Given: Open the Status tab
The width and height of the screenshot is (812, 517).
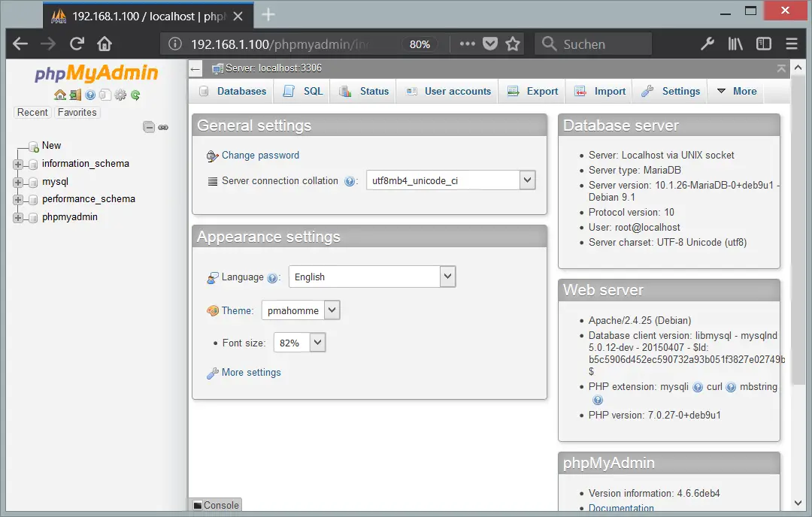Looking at the screenshot, I should pos(364,91).
